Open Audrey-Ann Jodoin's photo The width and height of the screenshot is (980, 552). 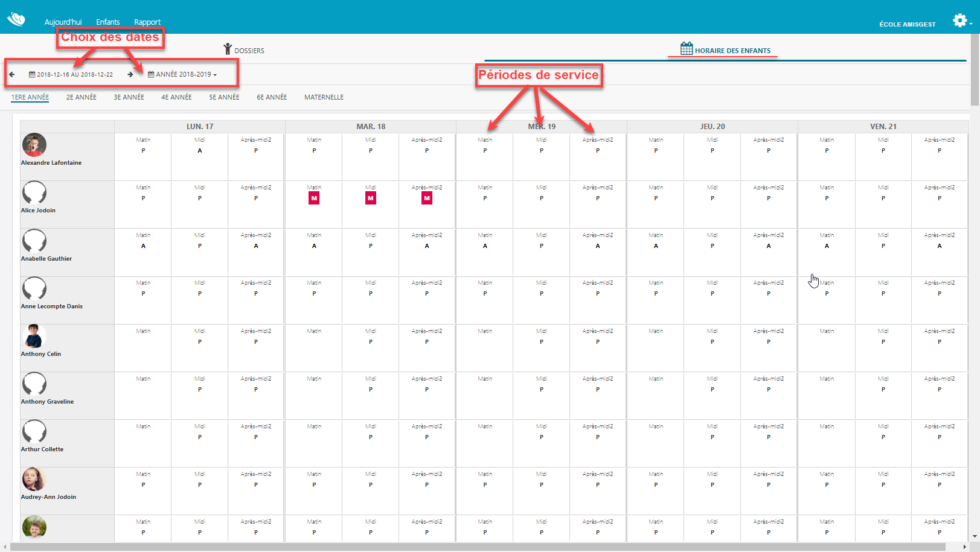(34, 479)
